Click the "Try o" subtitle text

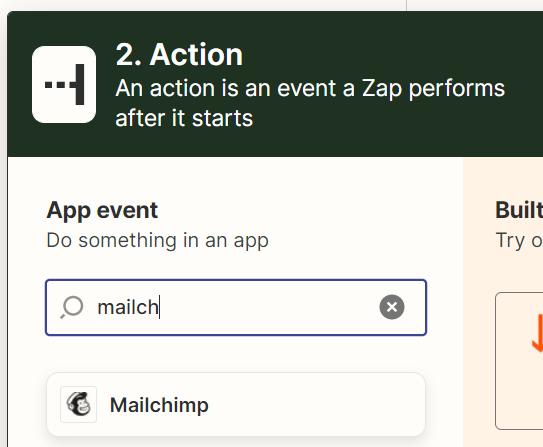pos(519,240)
